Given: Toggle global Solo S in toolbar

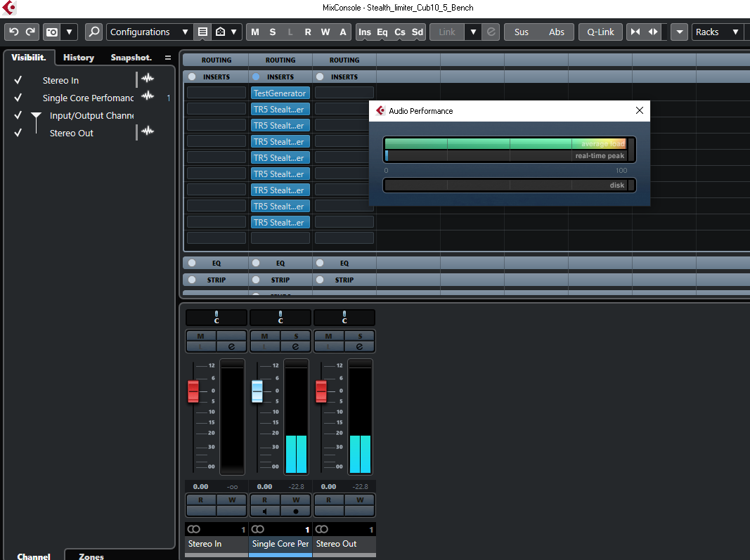Looking at the screenshot, I should point(273,32).
